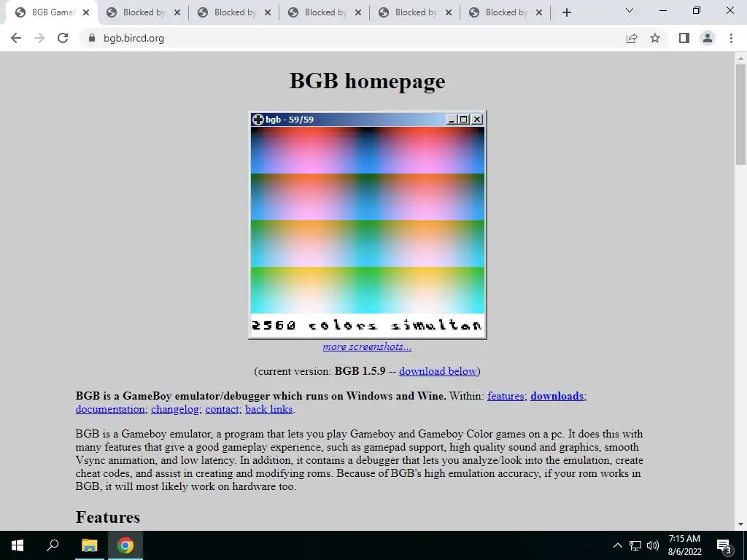Follow the download below link
Image resolution: width=747 pixels, height=560 pixels.
[x=438, y=371]
